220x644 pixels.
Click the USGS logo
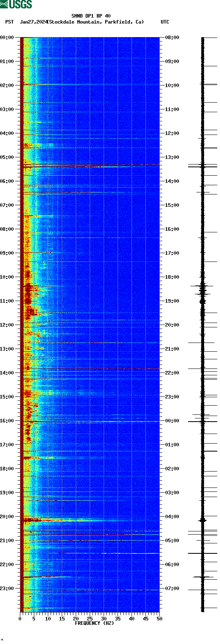tap(16, 4)
